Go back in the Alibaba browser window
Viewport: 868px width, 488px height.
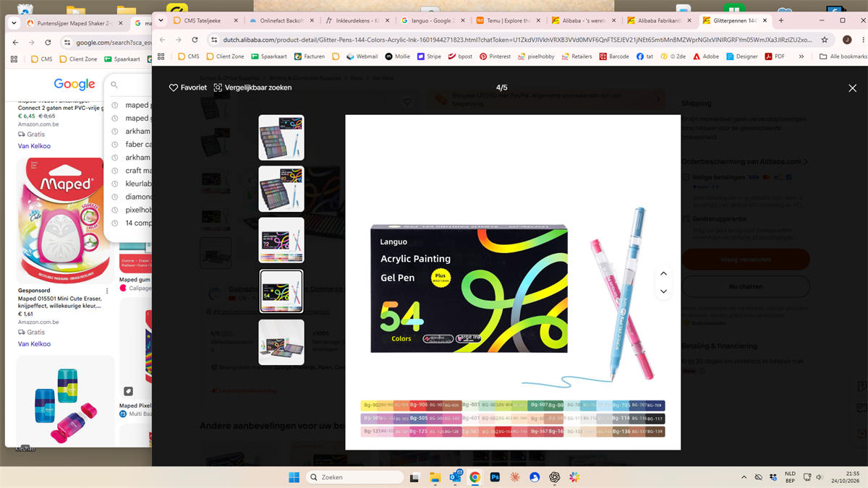162,40
